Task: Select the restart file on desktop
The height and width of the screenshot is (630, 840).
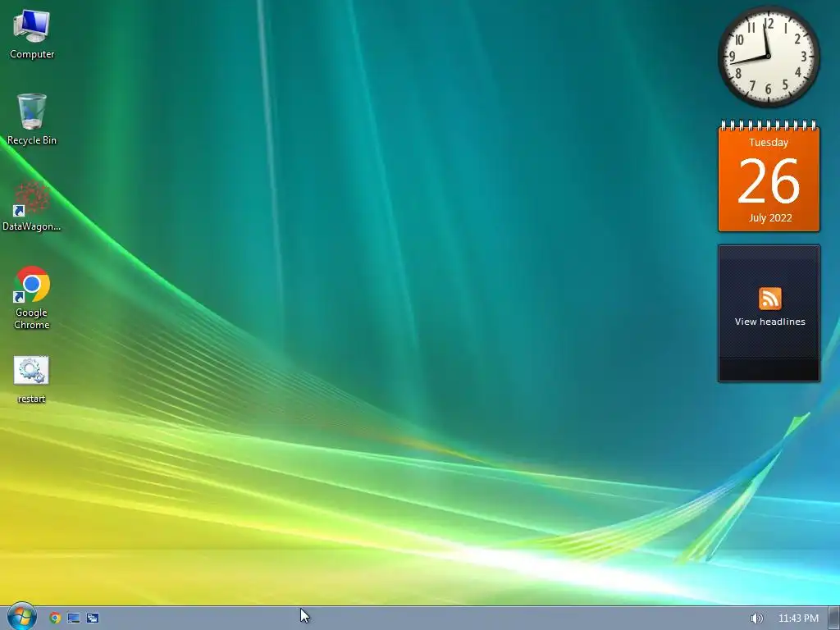Action: point(32,380)
